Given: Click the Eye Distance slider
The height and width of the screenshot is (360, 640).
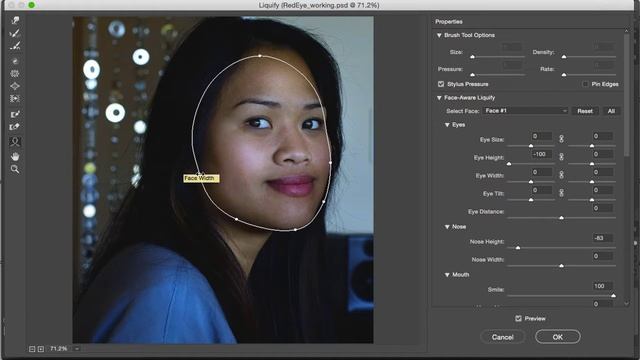Looking at the screenshot, I should pyautogui.click(x=561, y=218).
